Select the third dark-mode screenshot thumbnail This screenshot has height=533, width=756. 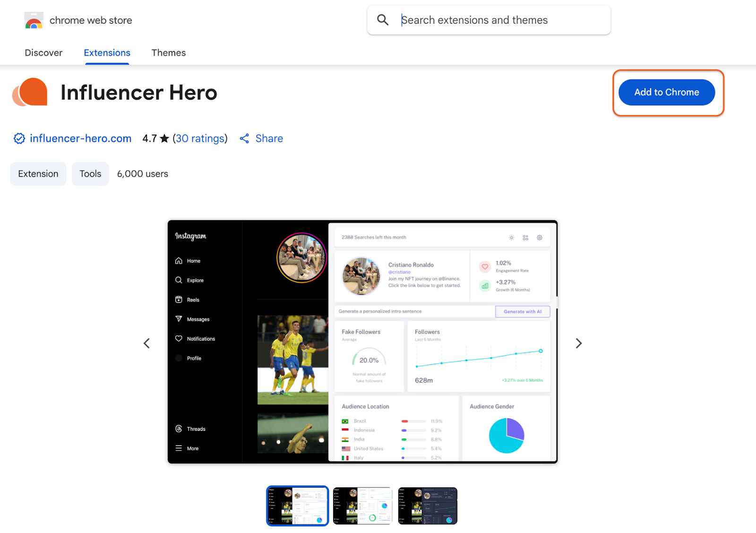click(428, 506)
